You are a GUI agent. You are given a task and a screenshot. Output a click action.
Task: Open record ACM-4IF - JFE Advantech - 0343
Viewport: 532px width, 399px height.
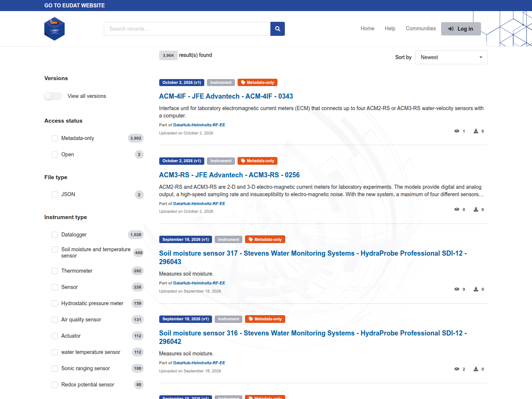[x=226, y=96]
